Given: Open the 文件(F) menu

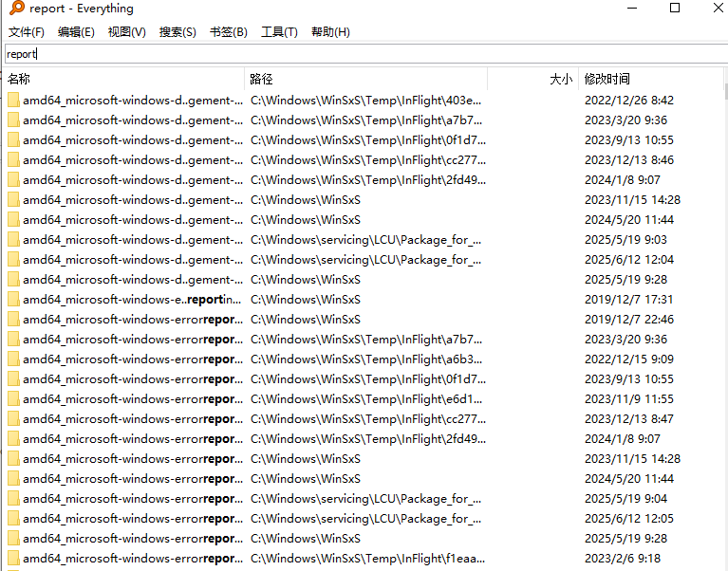Looking at the screenshot, I should click(27, 32).
